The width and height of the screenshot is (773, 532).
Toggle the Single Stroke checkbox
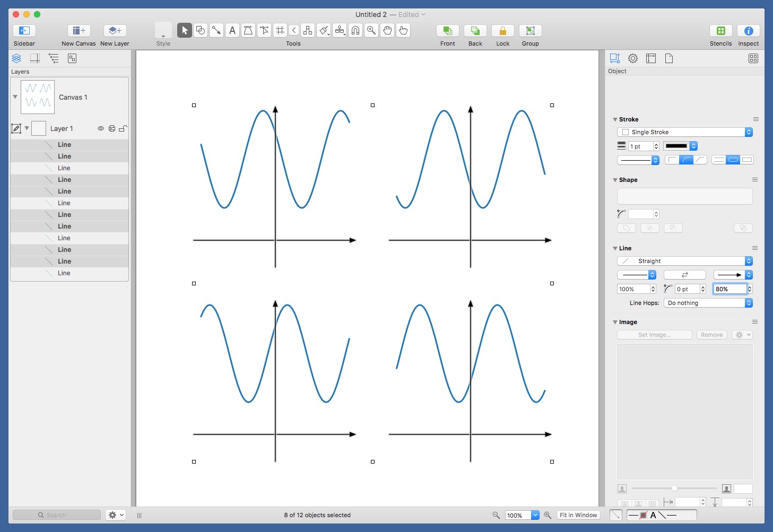coord(626,132)
